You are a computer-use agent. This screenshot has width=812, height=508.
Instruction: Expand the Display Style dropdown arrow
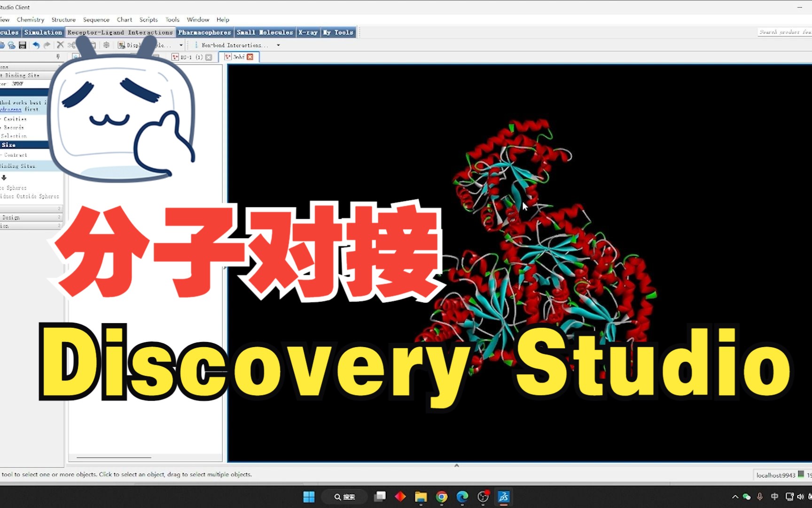(181, 45)
